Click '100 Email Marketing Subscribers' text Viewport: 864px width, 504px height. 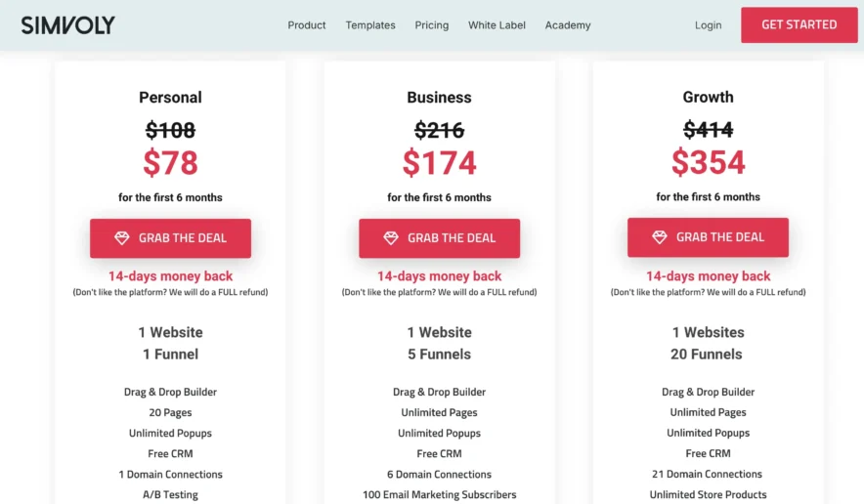(x=439, y=494)
